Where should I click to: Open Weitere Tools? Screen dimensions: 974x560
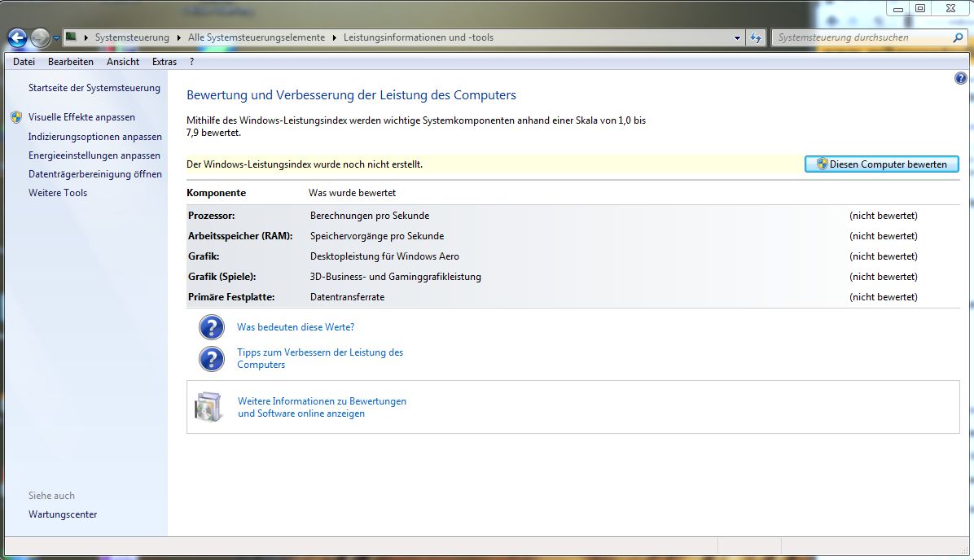pos(58,192)
